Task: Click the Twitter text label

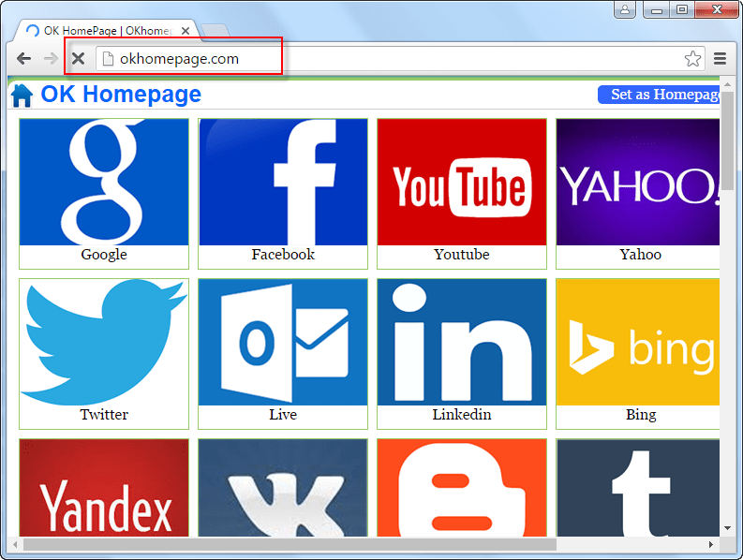Action: pos(104,415)
